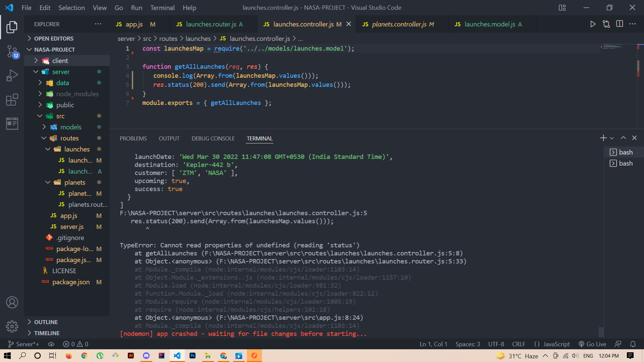
Task: Open Photoshop from the taskbar
Action: tap(193, 356)
